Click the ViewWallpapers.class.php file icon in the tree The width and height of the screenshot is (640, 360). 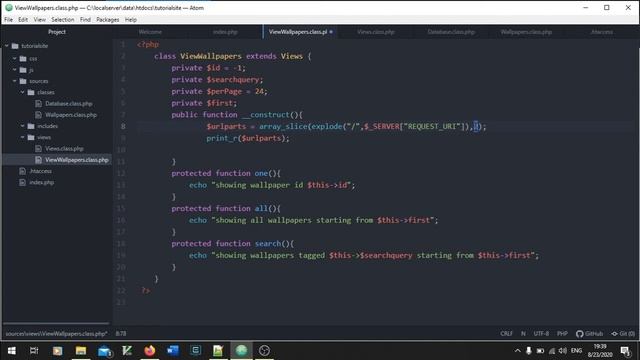[38, 160]
